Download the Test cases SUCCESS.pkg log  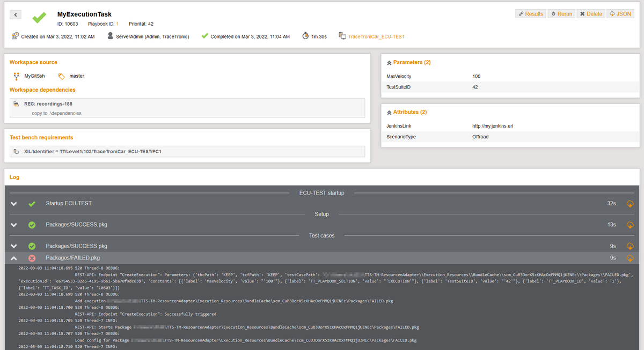pyautogui.click(x=630, y=246)
